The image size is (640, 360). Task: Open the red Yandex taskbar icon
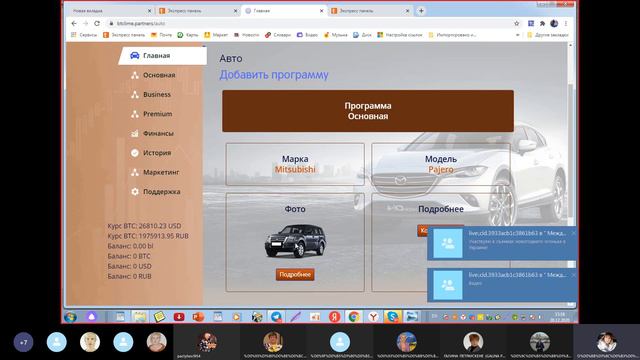click(334, 317)
